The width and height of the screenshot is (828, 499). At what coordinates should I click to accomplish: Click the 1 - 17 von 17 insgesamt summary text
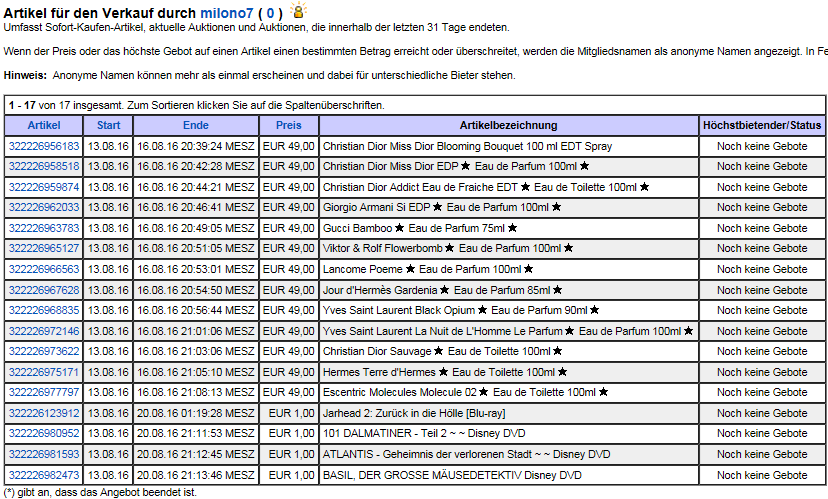196,105
